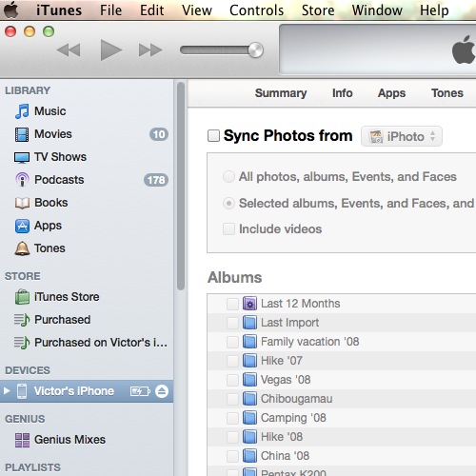Check the Last 12 Months album

point(232,304)
